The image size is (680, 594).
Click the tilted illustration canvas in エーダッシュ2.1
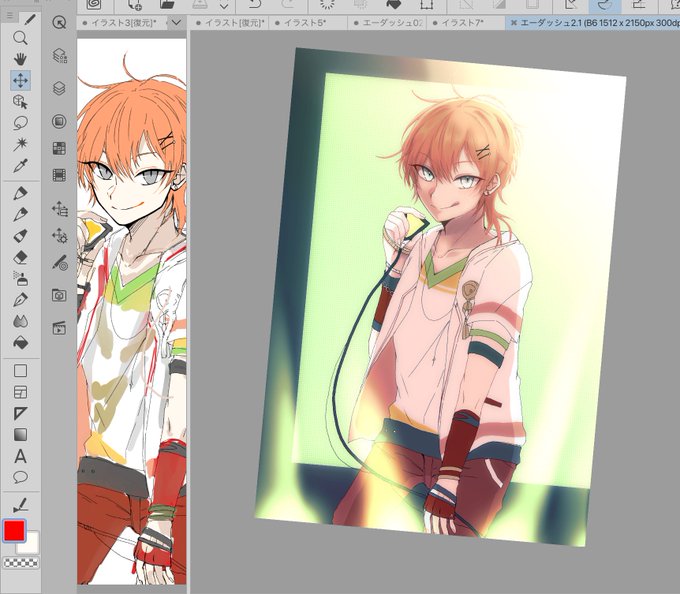click(439, 297)
